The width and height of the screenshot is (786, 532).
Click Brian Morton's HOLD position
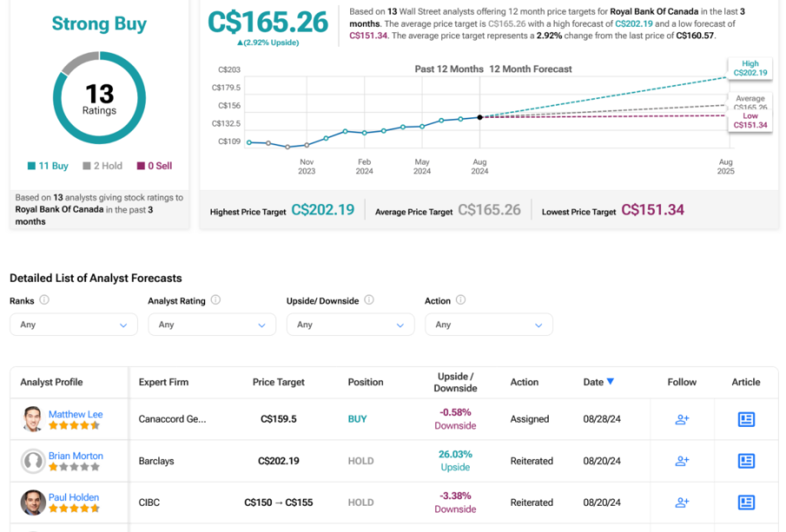click(x=361, y=461)
